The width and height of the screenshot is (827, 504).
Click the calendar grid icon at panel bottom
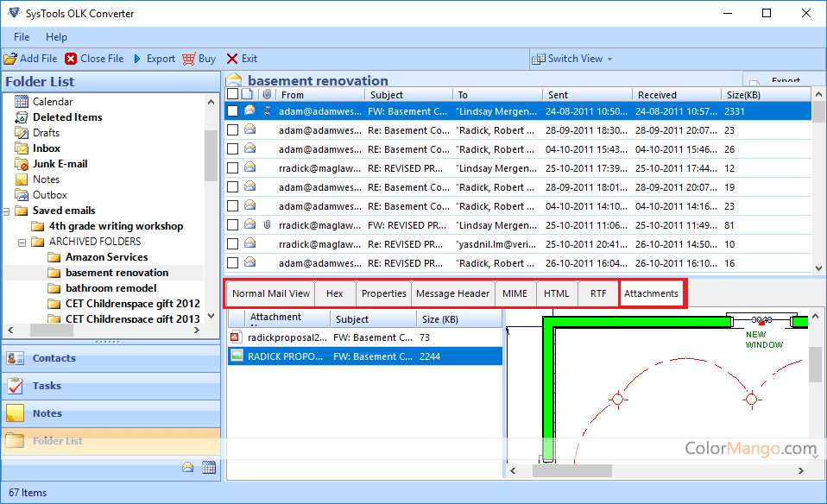pos(209,467)
